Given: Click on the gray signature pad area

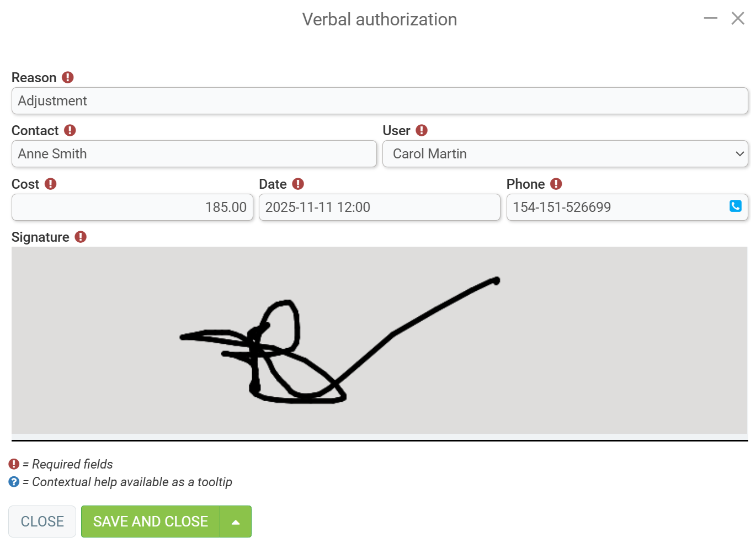Looking at the screenshot, I should tap(380, 340).
